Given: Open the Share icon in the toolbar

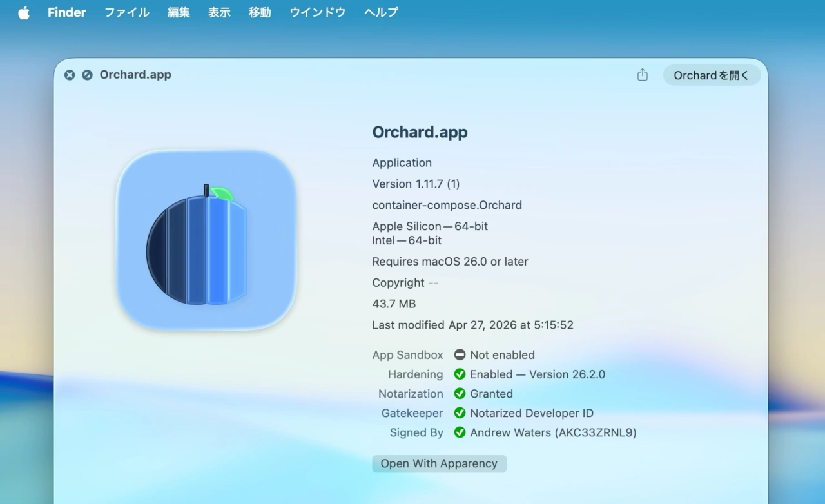Looking at the screenshot, I should click(x=642, y=75).
